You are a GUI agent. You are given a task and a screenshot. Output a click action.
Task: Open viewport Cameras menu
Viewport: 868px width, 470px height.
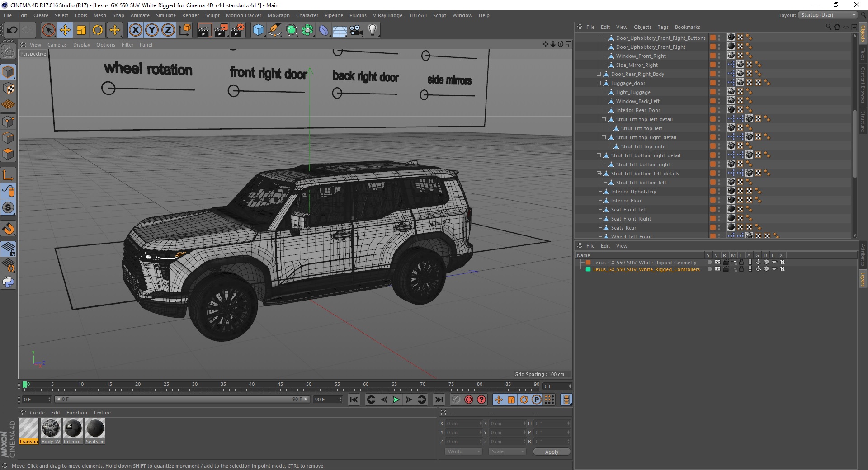[57, 45]
